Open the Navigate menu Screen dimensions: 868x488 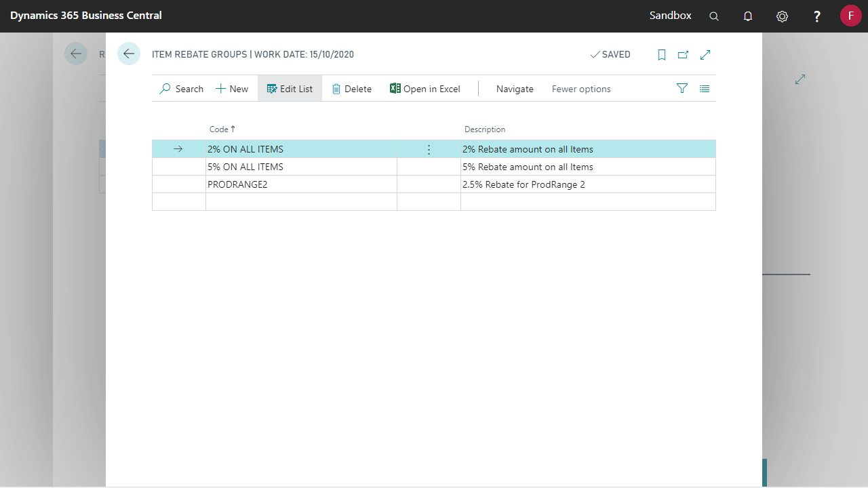tap(515, 89)
